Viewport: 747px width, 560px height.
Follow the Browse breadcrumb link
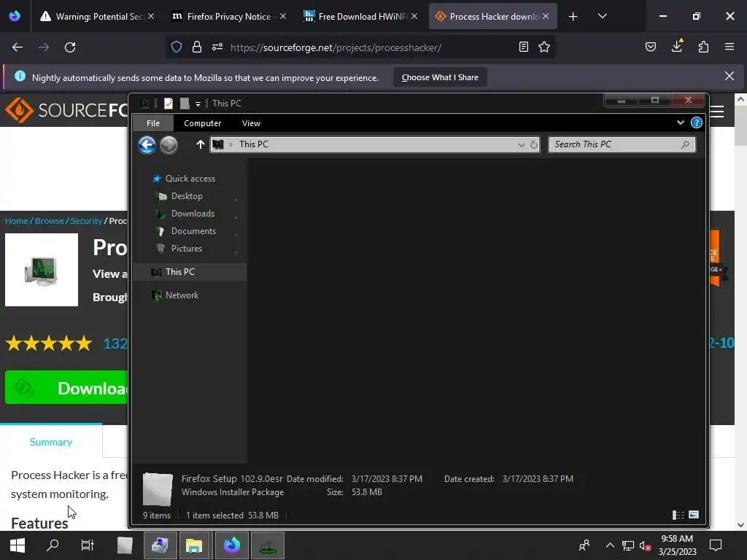click(49, 221)
